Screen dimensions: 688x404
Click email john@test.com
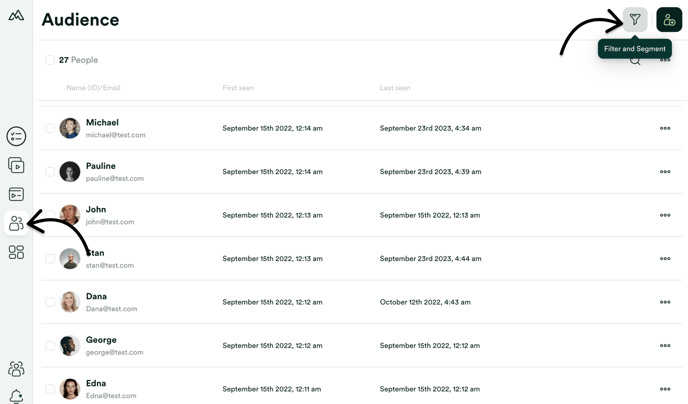[110, 222]
